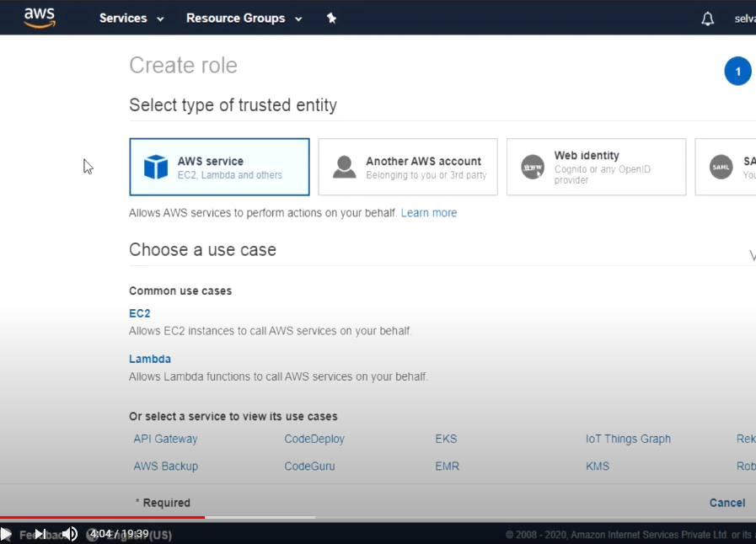Select the CodeGuru service
The width and height of the screenshot is (756, 544).
(309, 467)
